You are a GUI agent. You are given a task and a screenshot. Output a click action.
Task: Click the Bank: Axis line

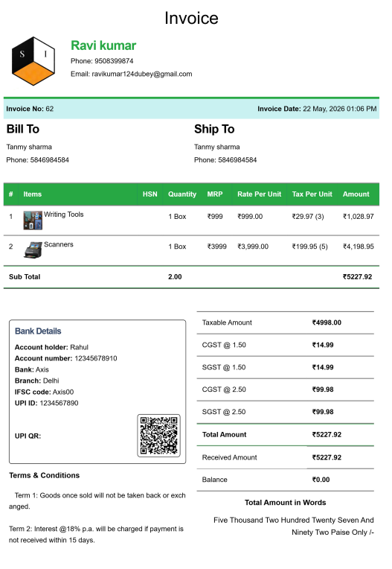32,370
